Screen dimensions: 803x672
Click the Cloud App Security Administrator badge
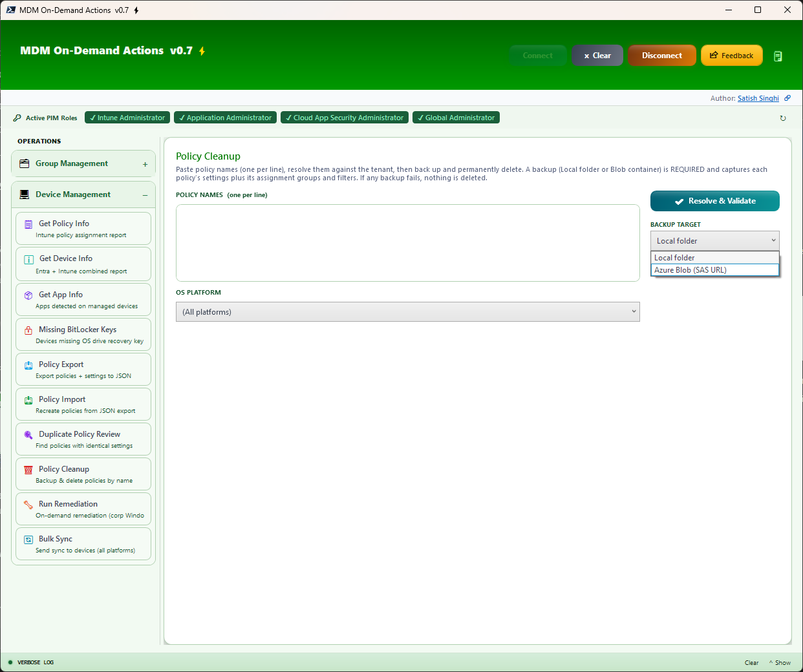345,118
